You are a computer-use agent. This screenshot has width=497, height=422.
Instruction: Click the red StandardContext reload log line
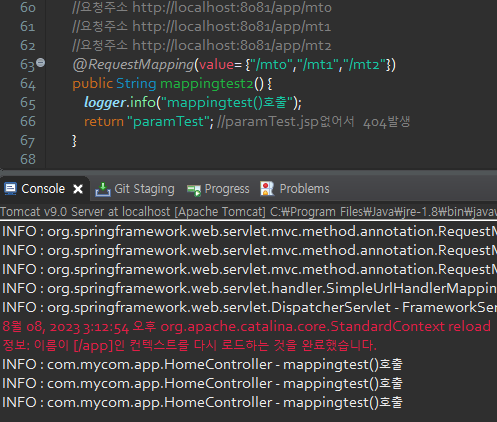point(247,327)
